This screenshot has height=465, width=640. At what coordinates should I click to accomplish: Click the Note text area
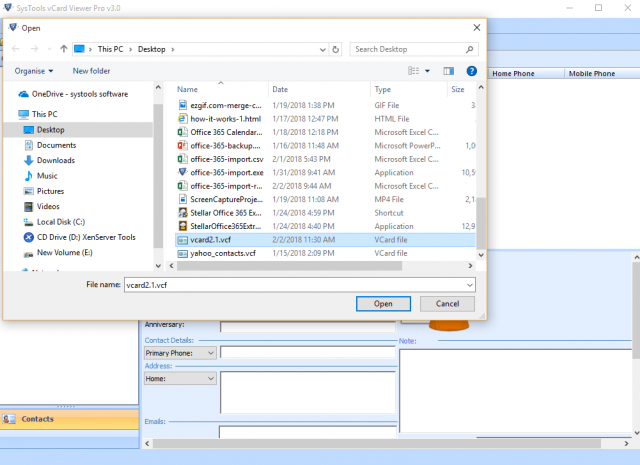click(516, 391)
